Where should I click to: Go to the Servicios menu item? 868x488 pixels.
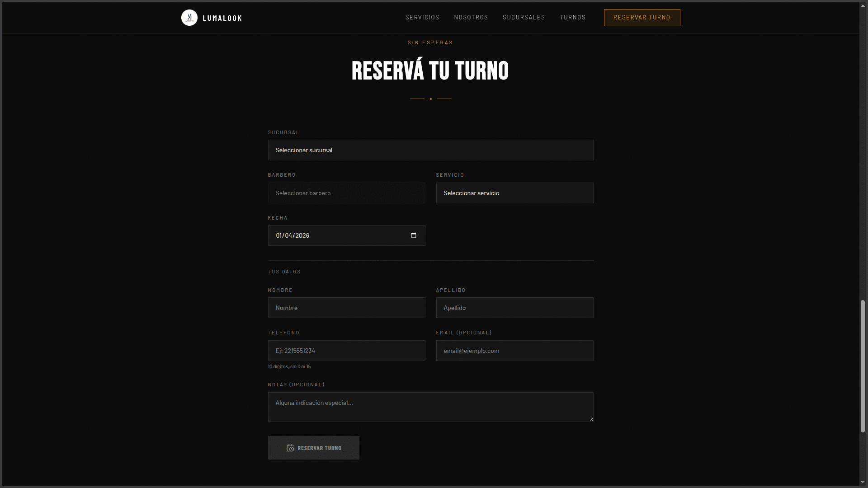[x=422, y=17]
